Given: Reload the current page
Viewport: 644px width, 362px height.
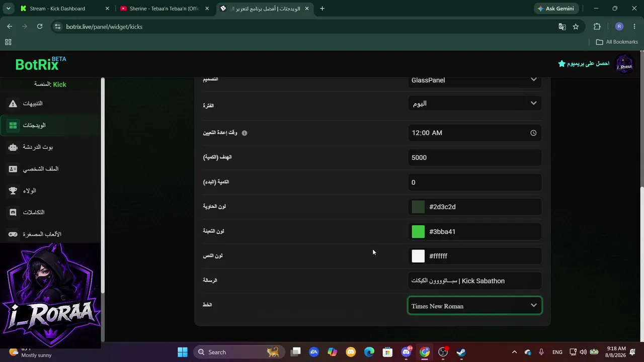Looking at the screenshot, I should (40, 27).
